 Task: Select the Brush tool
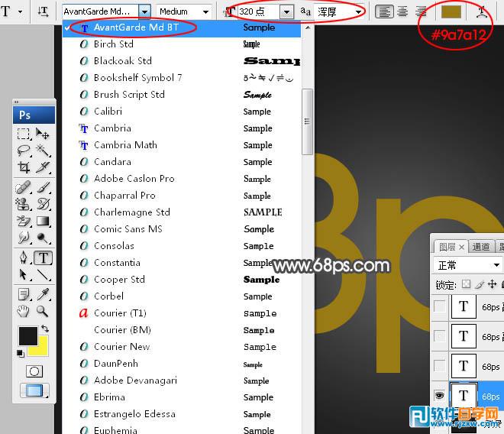pyautogui.click(x=43, y=187)
